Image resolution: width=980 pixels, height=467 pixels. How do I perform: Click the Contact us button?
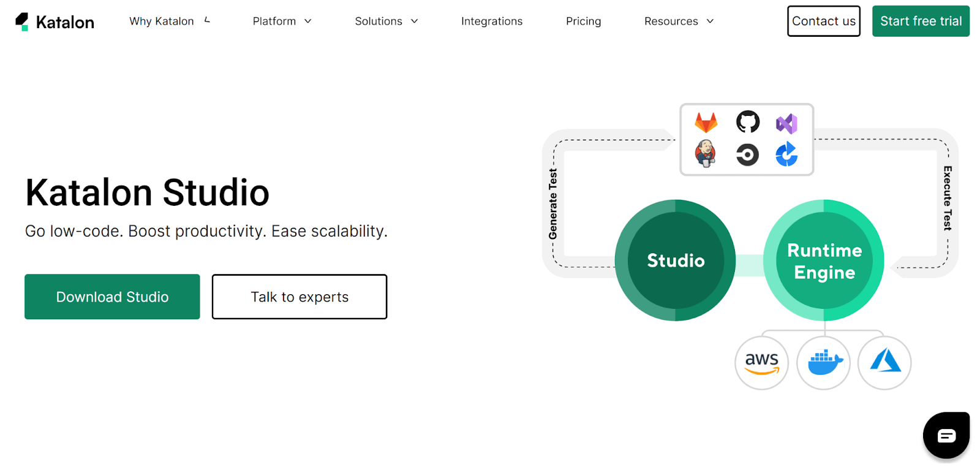824,21
